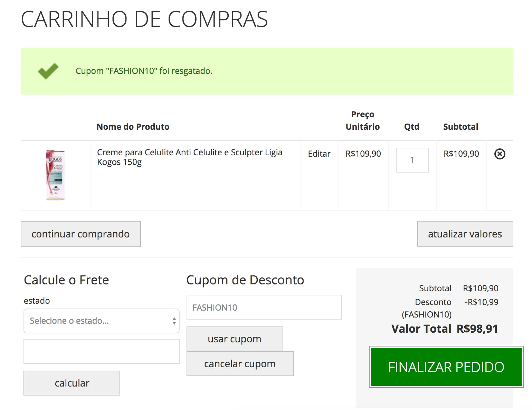Screen dimensions: 532x410
Task: Focus the empty postal code field above calcular
Action: tap(102, 351)
